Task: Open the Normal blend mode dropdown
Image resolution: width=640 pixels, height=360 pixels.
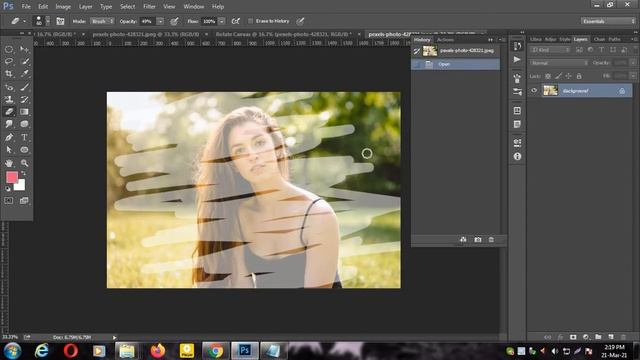Action: [x=559, y=63]
